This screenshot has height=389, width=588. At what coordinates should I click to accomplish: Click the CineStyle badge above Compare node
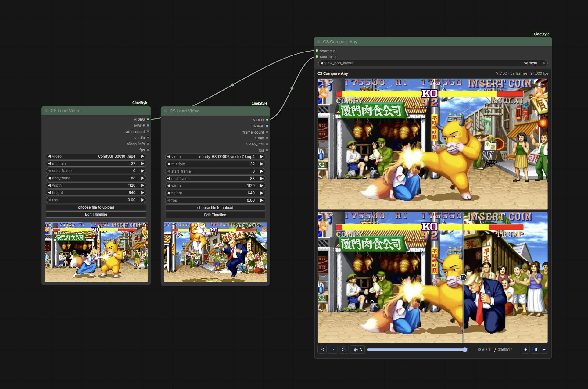point(542,34)
